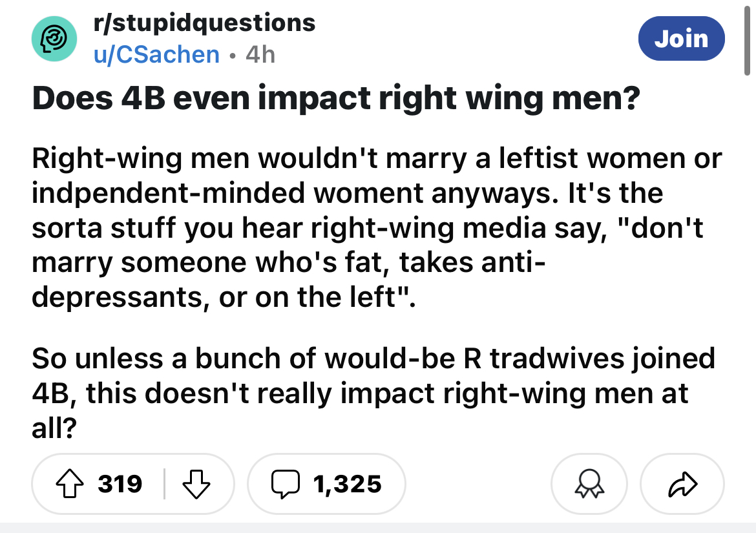Click the r/stupidquestions community avatar icon
The height and width of the screenshot is (533, 756).
[55, 39]
